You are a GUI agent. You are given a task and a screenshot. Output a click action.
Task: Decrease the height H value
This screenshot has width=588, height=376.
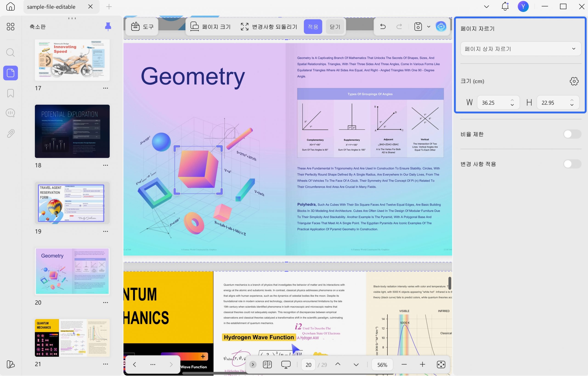coord(572,105)
